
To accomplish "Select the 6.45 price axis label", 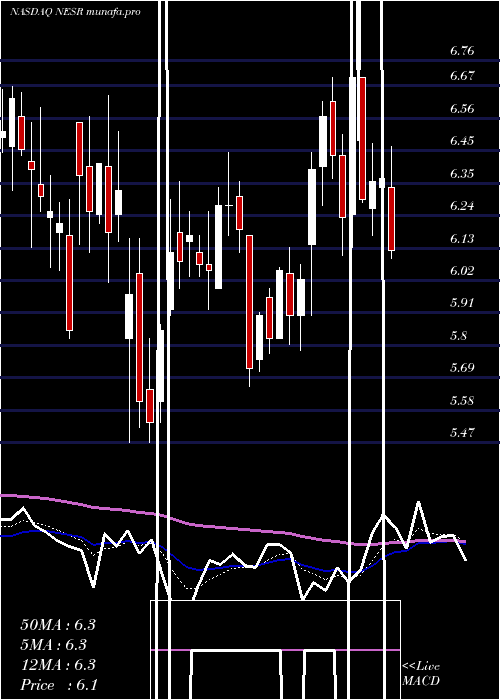I will coord(462,141).
